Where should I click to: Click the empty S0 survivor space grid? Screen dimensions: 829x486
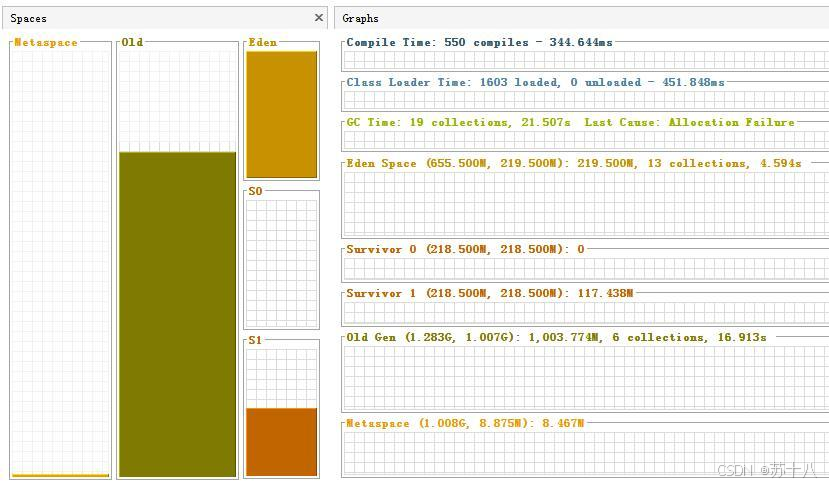click(282, 263)
